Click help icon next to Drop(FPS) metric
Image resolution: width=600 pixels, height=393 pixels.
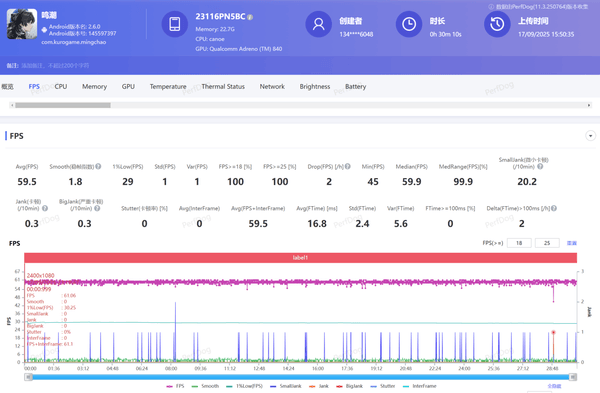(x=347, y=166)
